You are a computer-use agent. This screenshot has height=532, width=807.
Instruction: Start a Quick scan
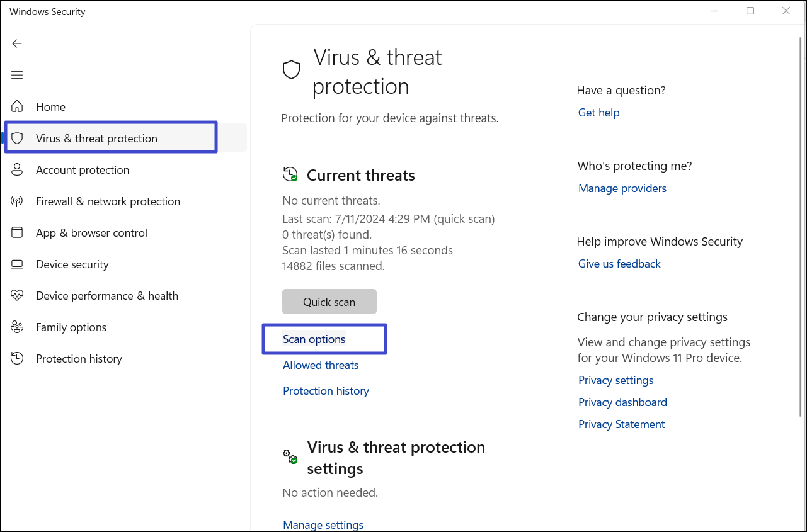(329, 302)
